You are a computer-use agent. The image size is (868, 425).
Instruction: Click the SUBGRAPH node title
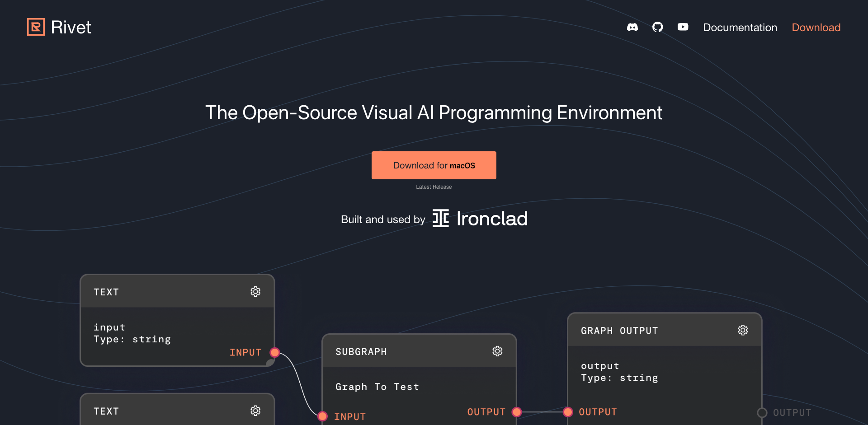(361, 352)
